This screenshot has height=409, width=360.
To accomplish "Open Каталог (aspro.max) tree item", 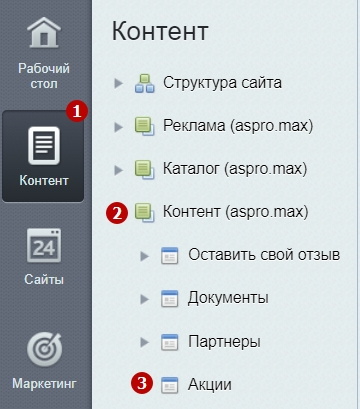I will pyautogui.click(x=235, y=169).
